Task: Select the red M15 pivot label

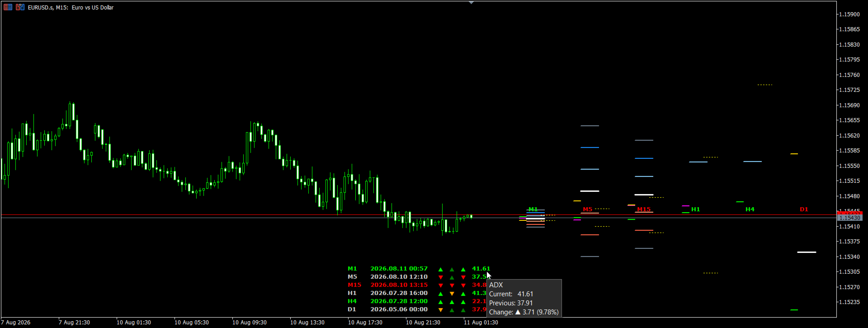Action: 644,209
